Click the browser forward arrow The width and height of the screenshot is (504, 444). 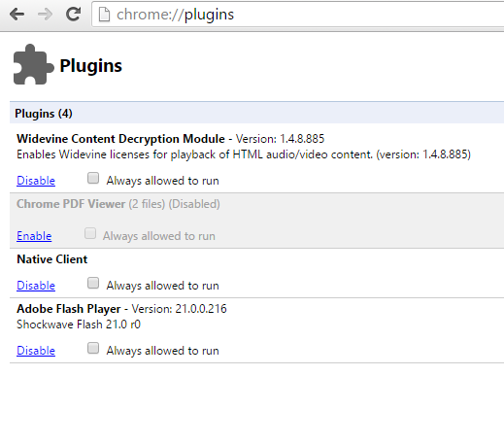click(x=45, y=15)
